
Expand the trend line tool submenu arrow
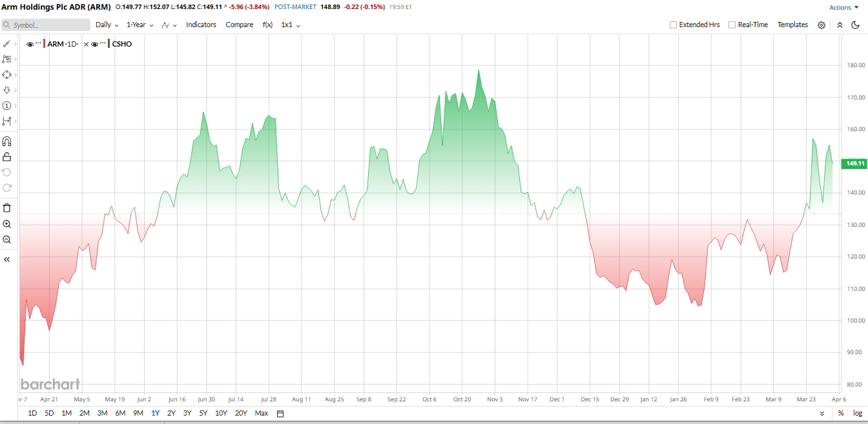point(15,44)
